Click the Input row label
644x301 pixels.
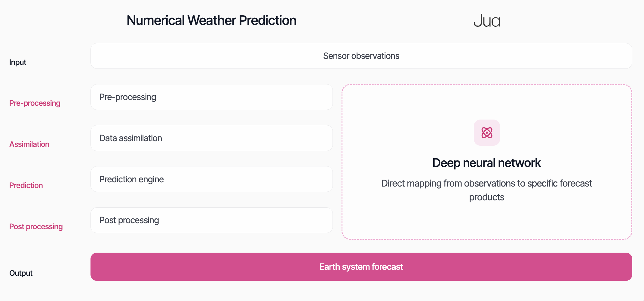point(18,62)
